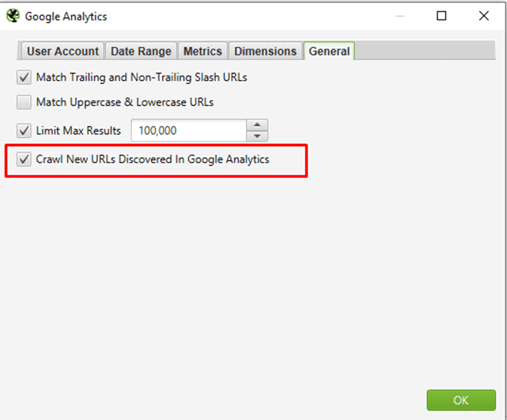Viewport: 507px width, 420px height.
Task: Click the Match Uppercase & Lowercase URLs label
Action: tap(125, 102)
